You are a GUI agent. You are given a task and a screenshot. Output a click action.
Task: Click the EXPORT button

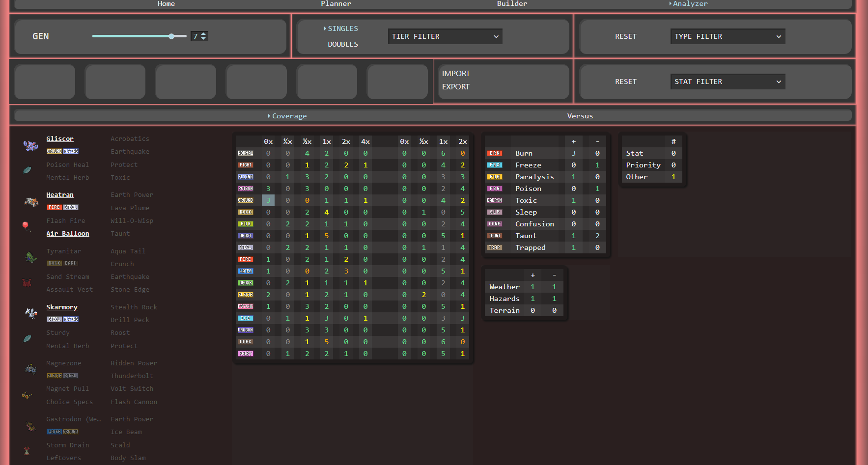(x=456, y=87)
